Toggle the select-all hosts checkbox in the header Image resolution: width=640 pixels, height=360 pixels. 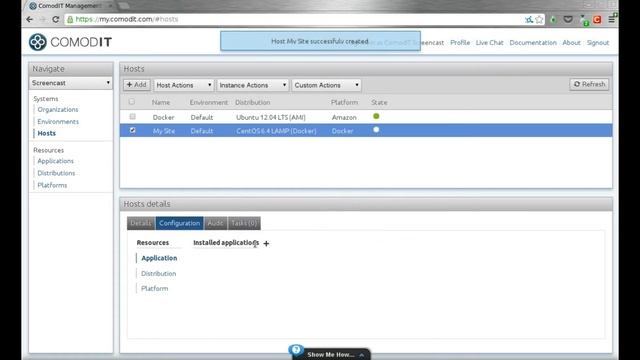(x=131, y=102)
